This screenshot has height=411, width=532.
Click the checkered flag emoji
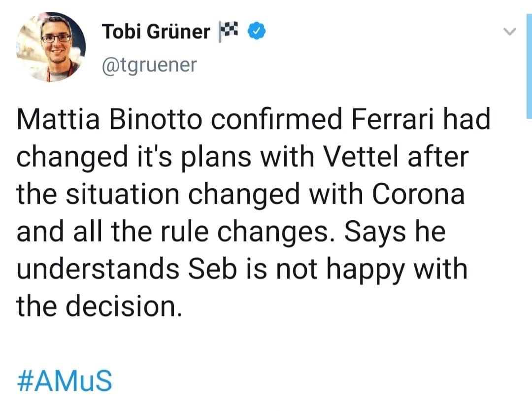pos(228,31)
